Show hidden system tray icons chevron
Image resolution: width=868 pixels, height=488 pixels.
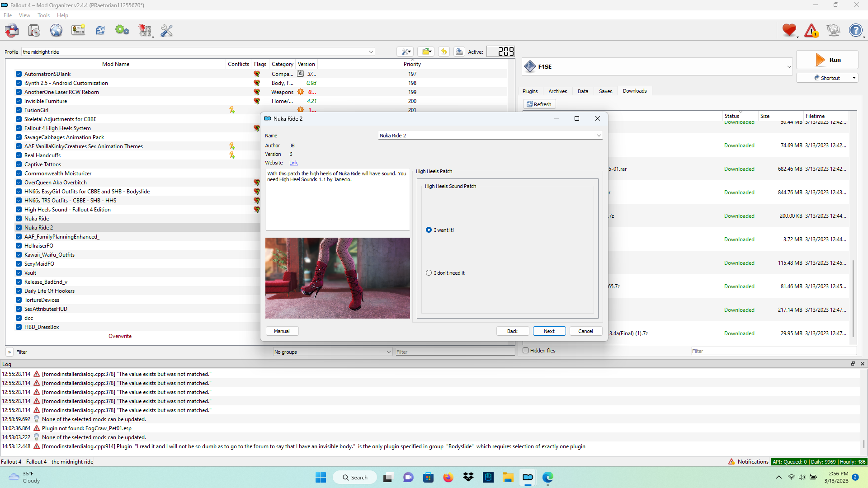(778, 477)
